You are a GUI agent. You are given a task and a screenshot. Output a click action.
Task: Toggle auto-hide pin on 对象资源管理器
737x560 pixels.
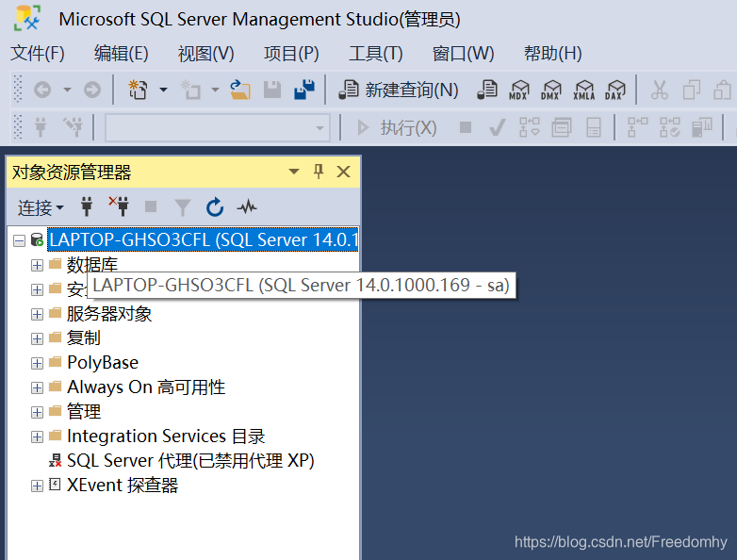click(x=319, y=172)
